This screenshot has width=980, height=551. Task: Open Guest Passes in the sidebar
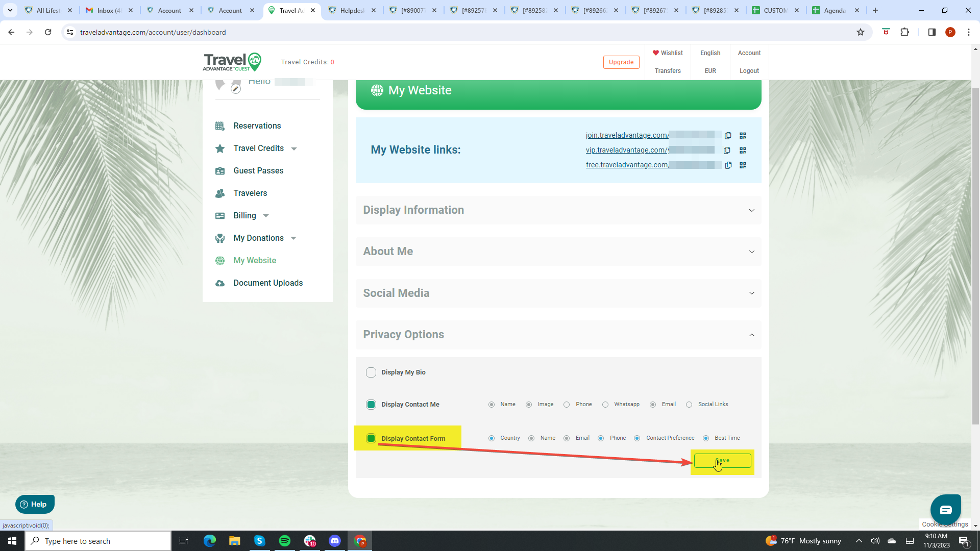pos(258,171)
